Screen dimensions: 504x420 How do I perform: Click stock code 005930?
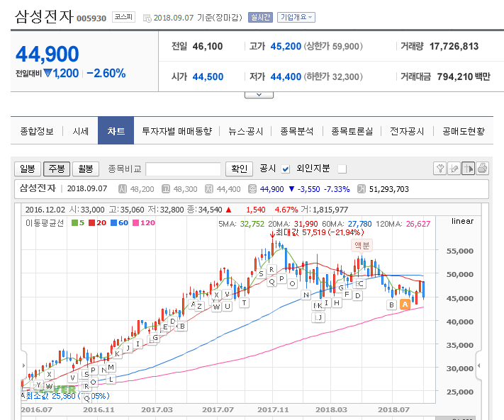tap(91, 18)
